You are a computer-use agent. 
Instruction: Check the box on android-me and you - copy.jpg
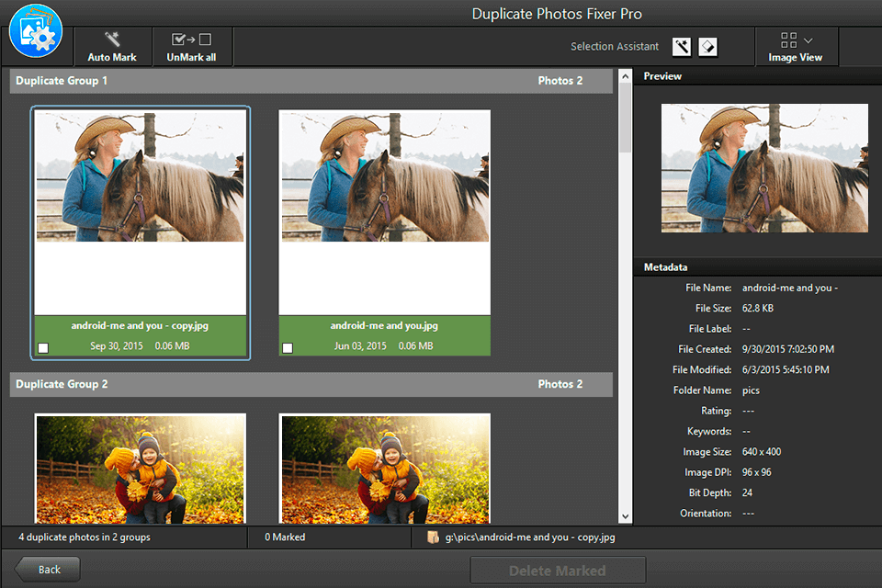(x=41, y=346)
